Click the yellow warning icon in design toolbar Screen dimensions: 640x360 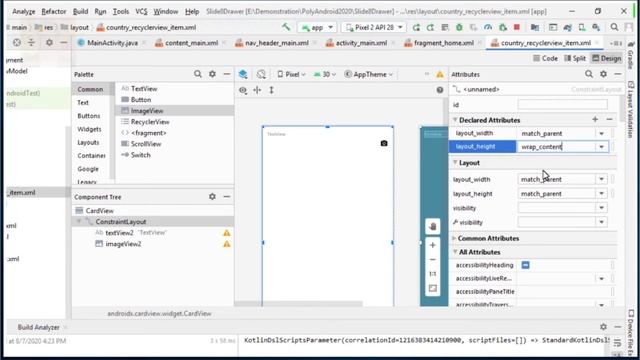coord(440,74)
